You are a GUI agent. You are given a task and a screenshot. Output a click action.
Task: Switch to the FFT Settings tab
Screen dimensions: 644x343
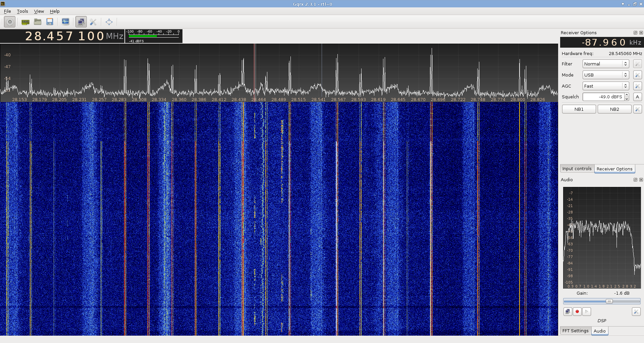575,331
